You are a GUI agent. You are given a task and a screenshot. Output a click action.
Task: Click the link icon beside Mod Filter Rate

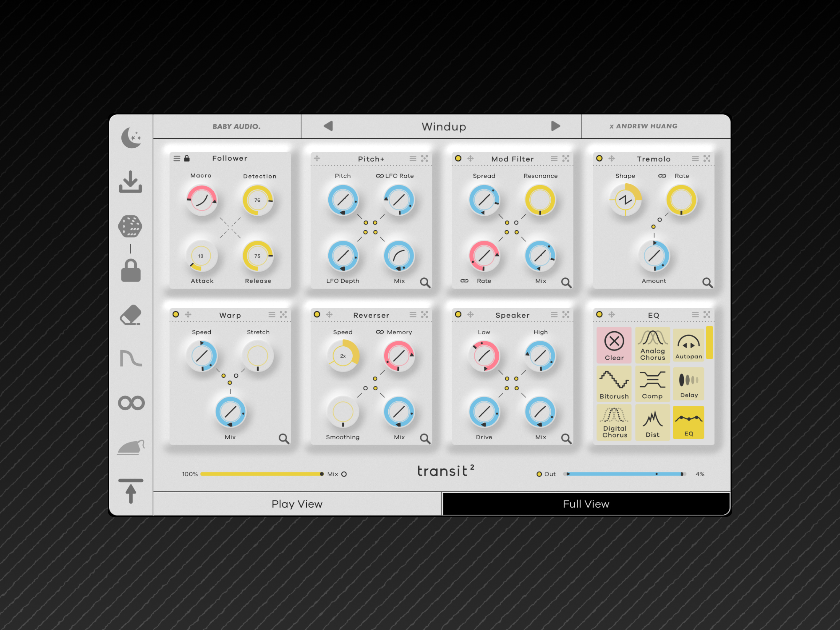pos(465,281)
